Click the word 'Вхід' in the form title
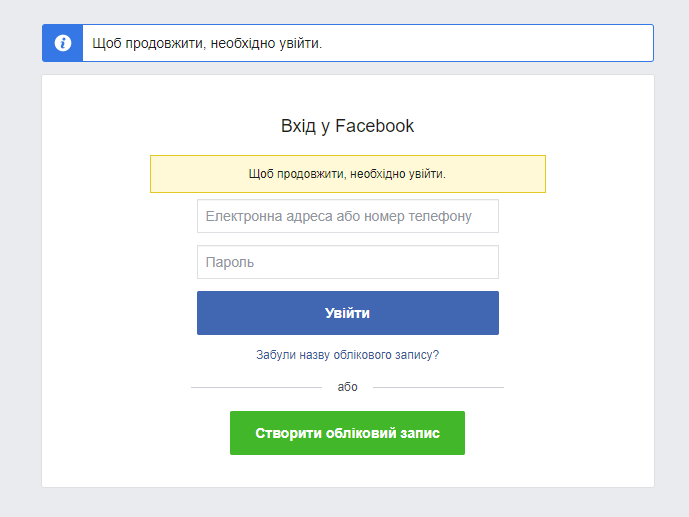This screenshot has height=517, width=689. 299,126
